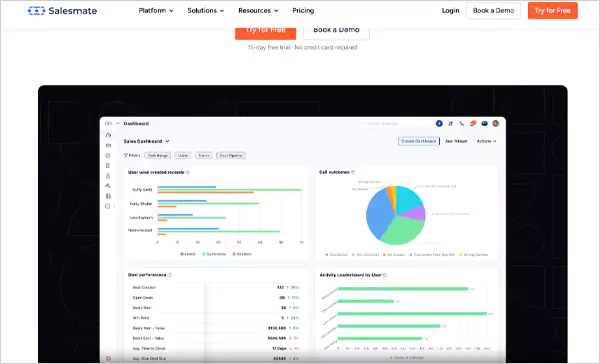This screenshot has height=364, width=600.
Task: Open the Resources dropdown
Action: (x=258, y=11)
